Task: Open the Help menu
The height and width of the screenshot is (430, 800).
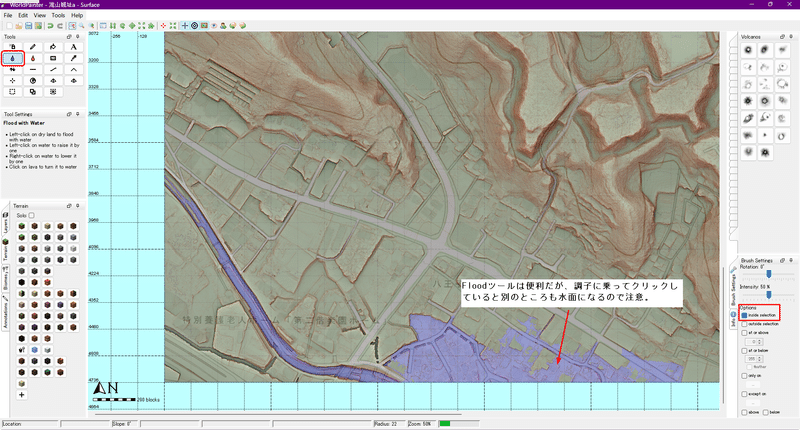Action: click(x=77, y=15)
